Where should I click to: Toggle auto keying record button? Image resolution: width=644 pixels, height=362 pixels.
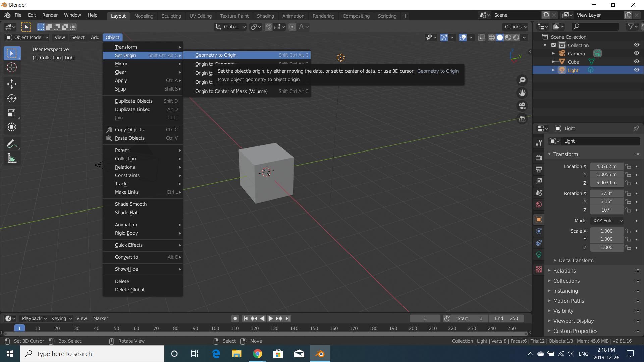(x=235, y=318)
